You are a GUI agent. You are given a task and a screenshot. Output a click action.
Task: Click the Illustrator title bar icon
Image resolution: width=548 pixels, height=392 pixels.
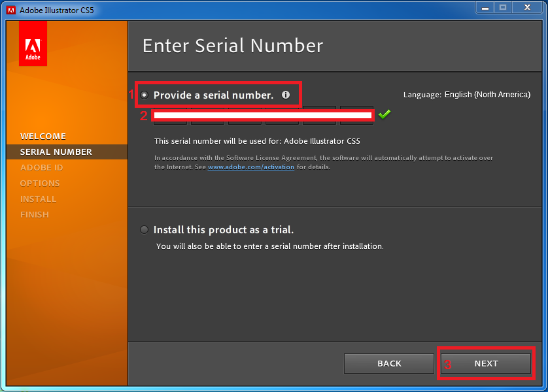coord(11,10)
